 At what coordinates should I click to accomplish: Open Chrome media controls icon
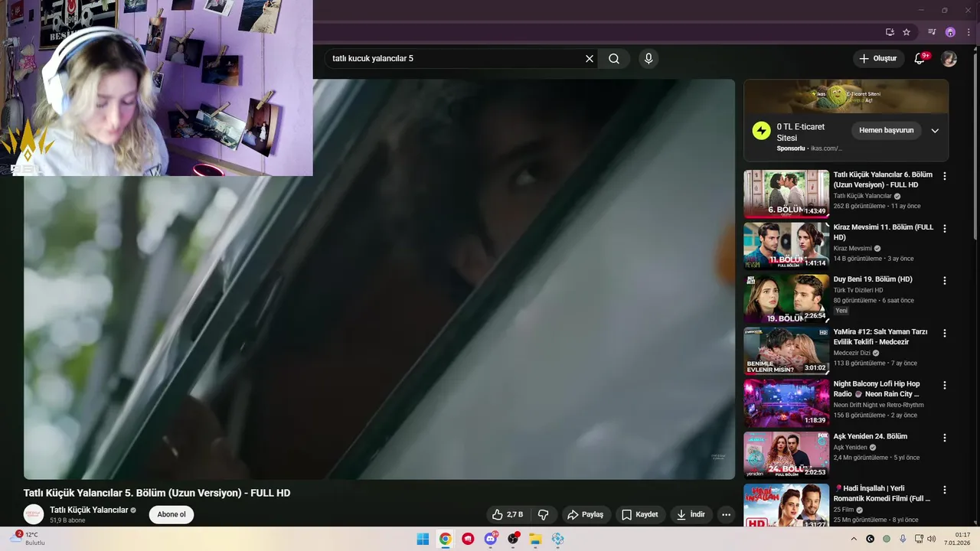point(932,32)
